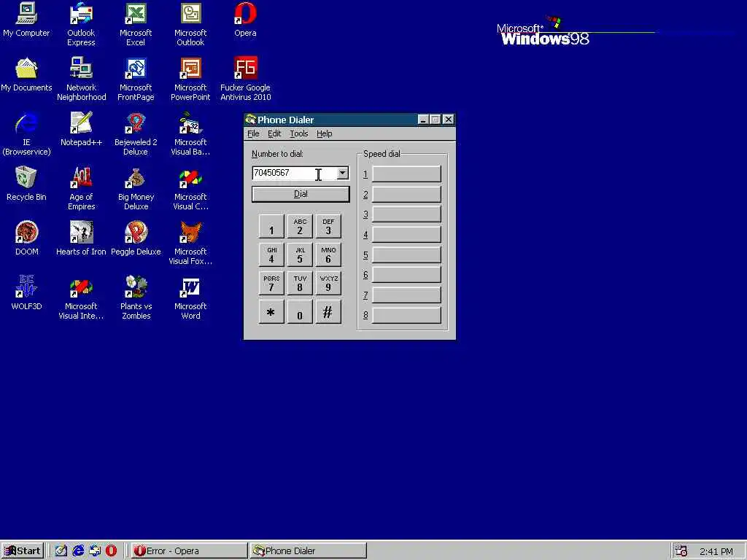Click speed dial button 3
This screenshot has width=747, height=560.
(x=406, y=214)
